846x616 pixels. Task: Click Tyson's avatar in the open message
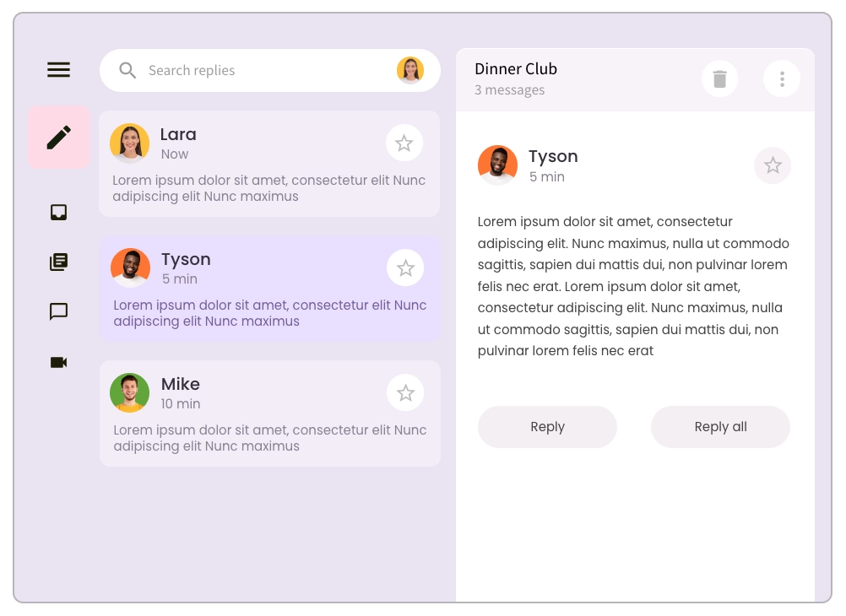click(x=497, y=165)
